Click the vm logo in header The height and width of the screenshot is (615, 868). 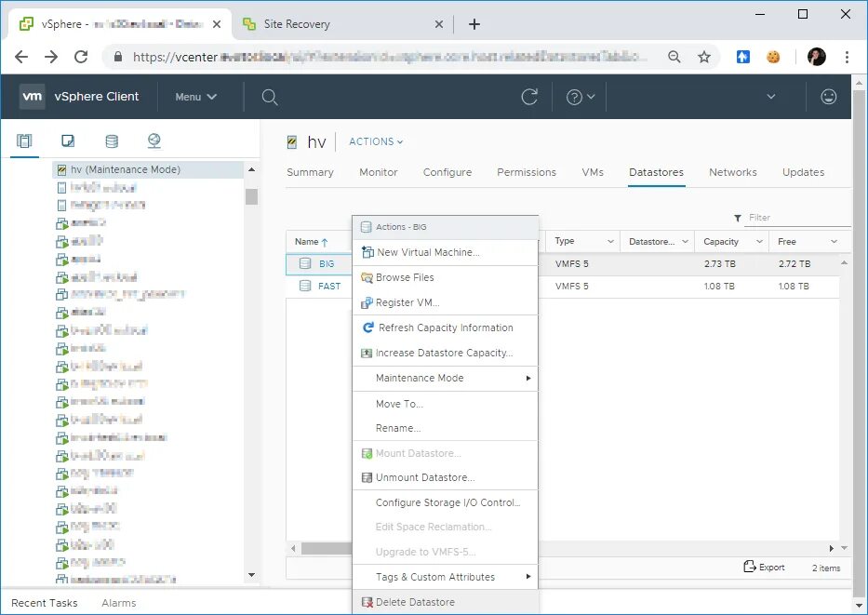point(33,97)
